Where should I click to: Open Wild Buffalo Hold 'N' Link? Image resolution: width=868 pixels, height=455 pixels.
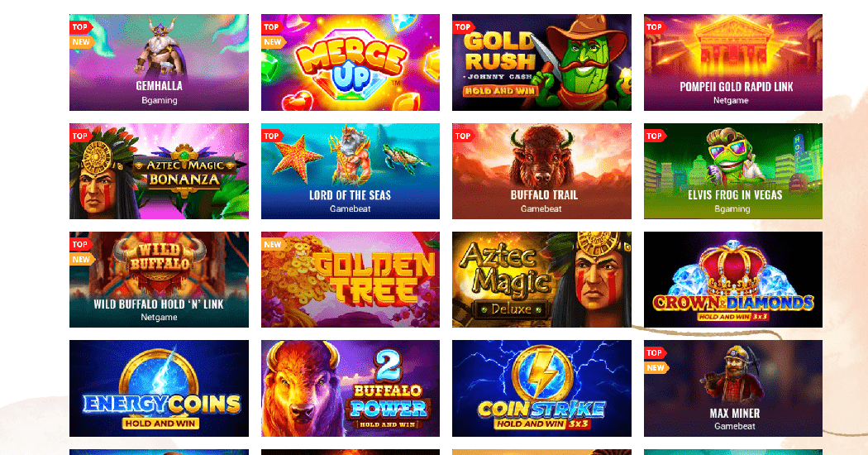pyautogui.click(x=159, y=280)
